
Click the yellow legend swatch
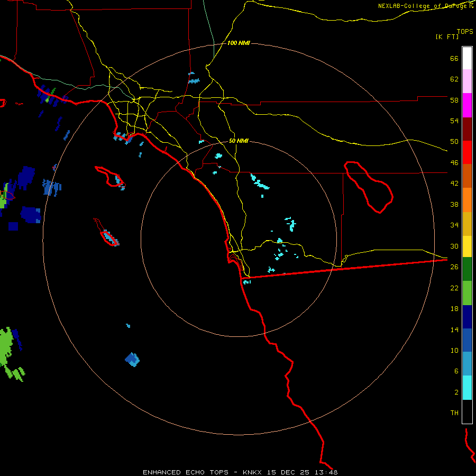point(467,246)
